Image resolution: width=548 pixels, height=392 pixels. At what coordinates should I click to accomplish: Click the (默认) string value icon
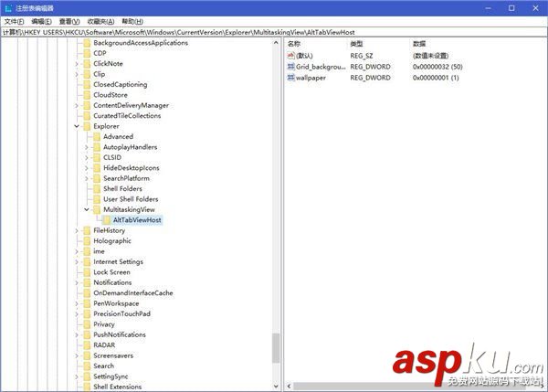290,55
